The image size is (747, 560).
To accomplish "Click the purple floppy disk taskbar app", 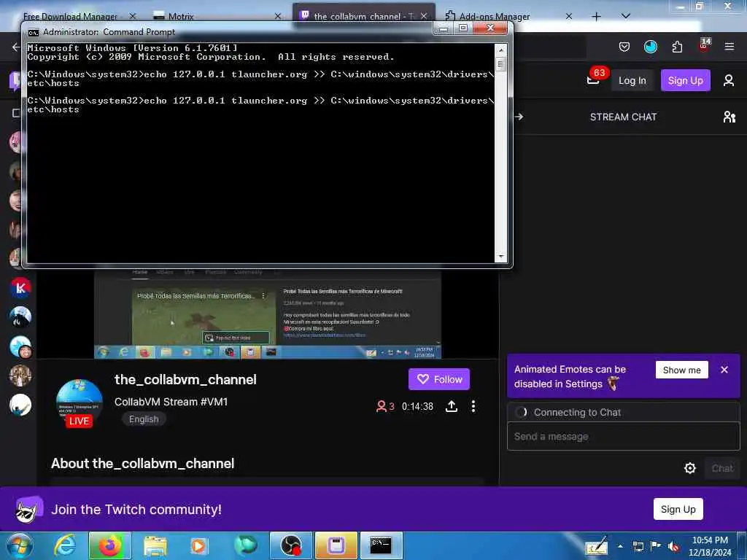I will 336,545.
